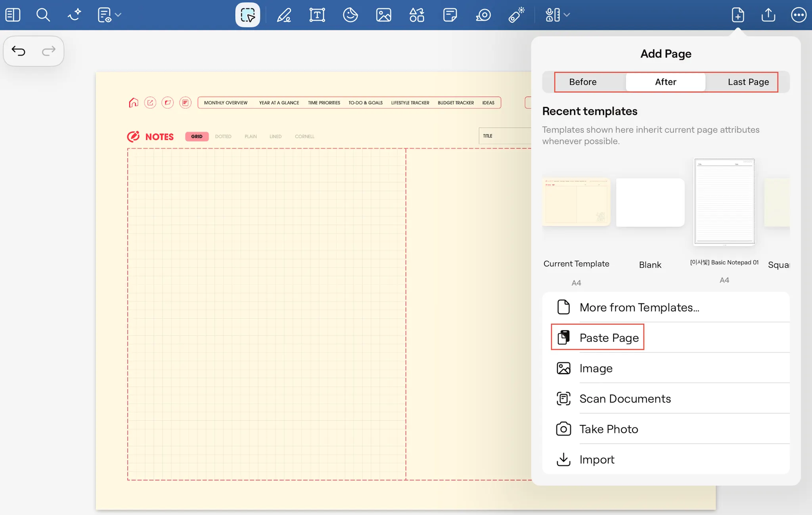Open the Sticker tool
Image resolution: width=812 pixels, height=515 pixels.
(350, 15)
